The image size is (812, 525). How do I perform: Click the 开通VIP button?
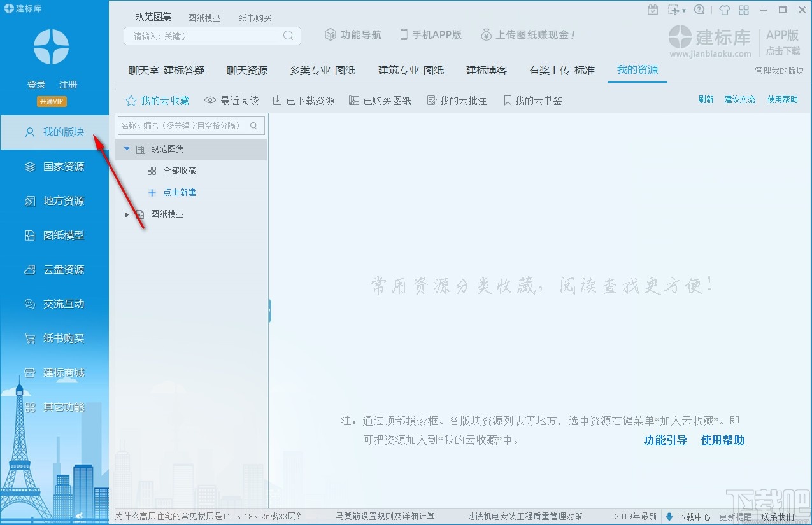(51, 101)
